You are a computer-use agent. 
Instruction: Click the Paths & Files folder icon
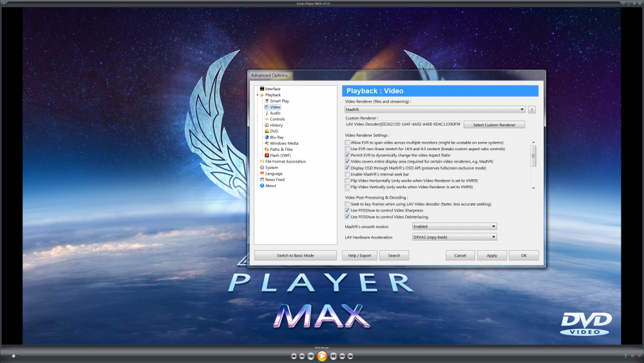tap(267, 149)
